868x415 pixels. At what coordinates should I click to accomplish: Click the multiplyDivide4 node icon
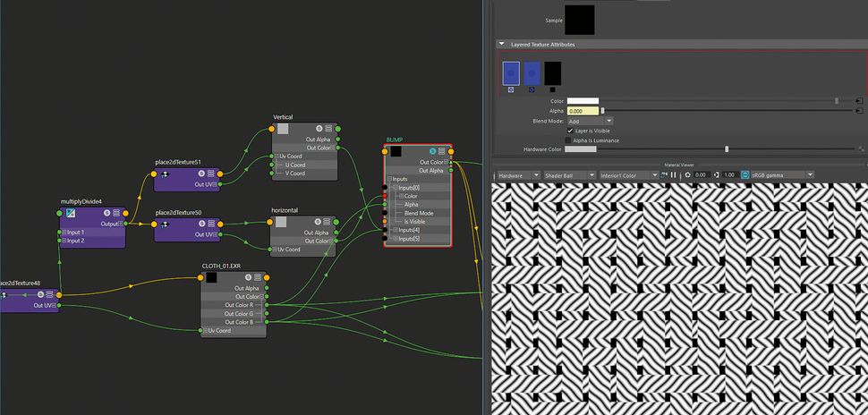pyautogui.click(x=70, y=213)
